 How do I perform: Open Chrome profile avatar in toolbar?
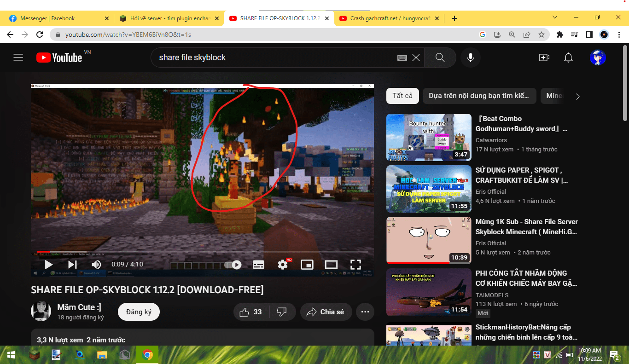coord(604,35)
